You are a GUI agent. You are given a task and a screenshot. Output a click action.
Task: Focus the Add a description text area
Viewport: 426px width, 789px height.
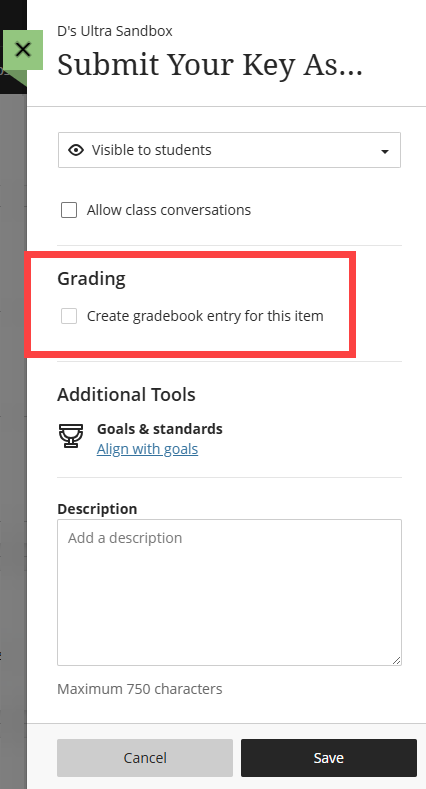click(x=229, y=592)
